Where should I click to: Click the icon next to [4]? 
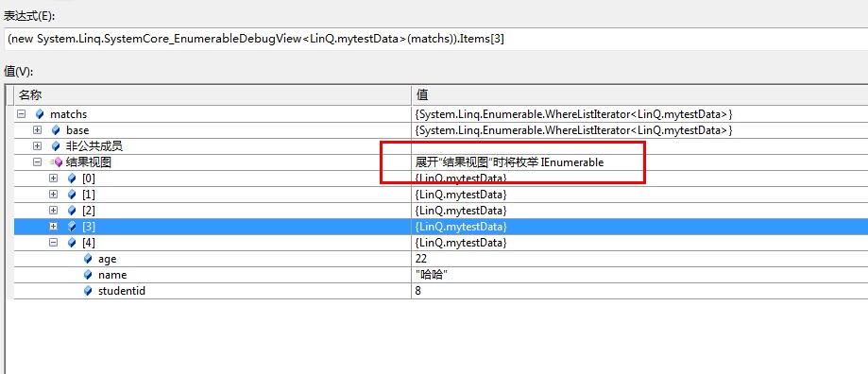pyautogui.click(x=72, y=243)
